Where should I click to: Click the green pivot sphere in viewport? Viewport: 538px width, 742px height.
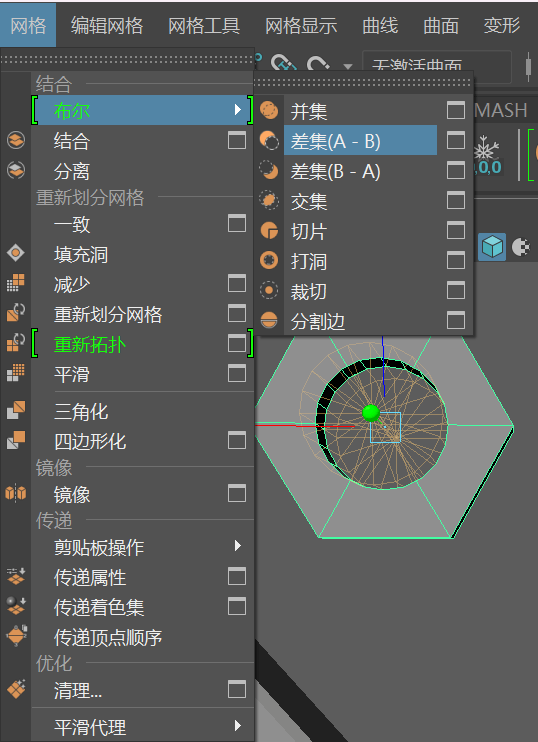click(371, 413)
